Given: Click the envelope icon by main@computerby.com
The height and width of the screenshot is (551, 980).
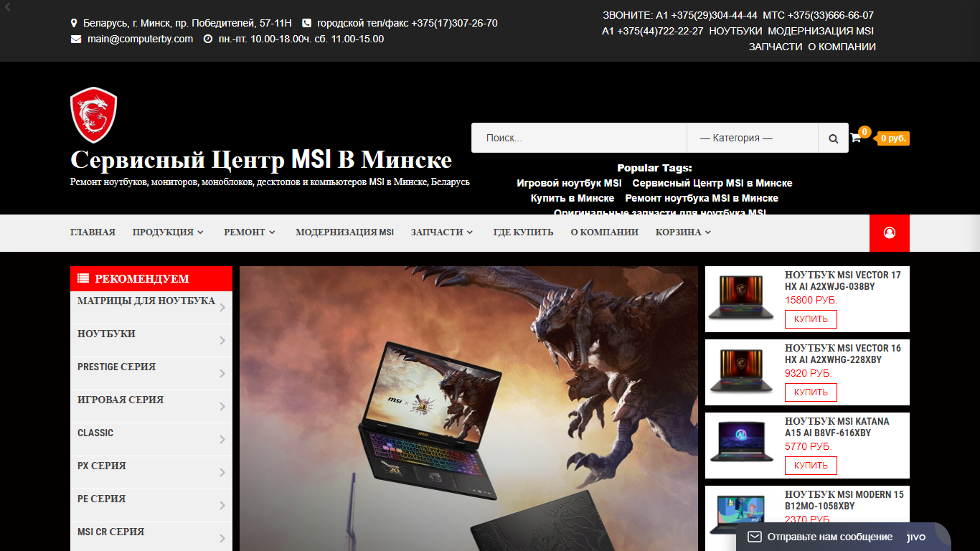Looking at the screenshot, I should coord(76,39).
